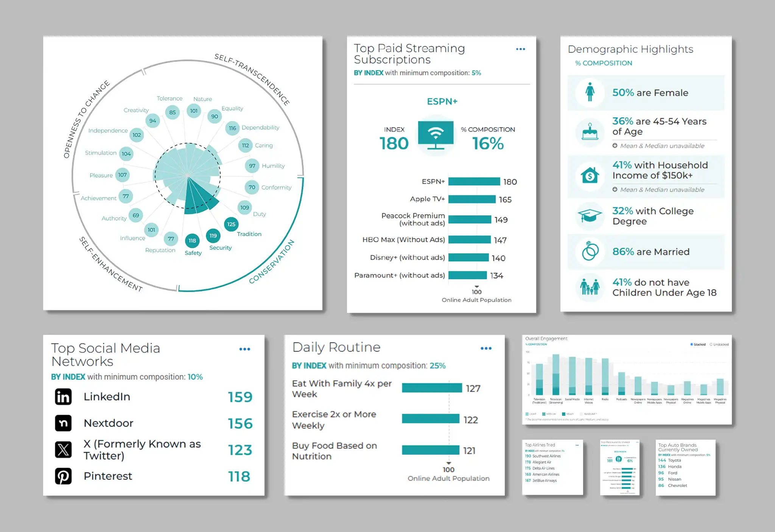The height and width of the screenshot is (532, 775).
Task: Click the ESPN+ heading in streaming card
Action: pos(442,101)
